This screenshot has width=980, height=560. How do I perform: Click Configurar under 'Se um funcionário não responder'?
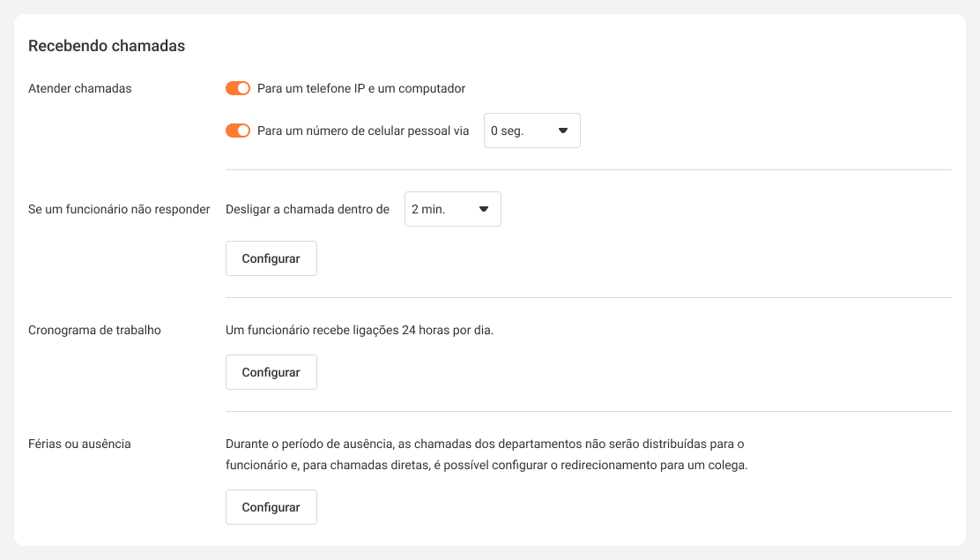[x=271, y=258]
